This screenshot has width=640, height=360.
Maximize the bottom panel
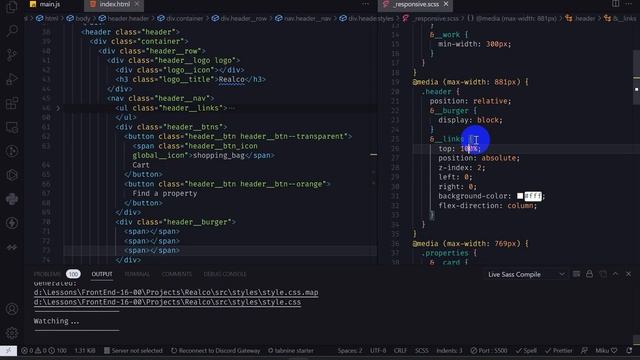616,274
